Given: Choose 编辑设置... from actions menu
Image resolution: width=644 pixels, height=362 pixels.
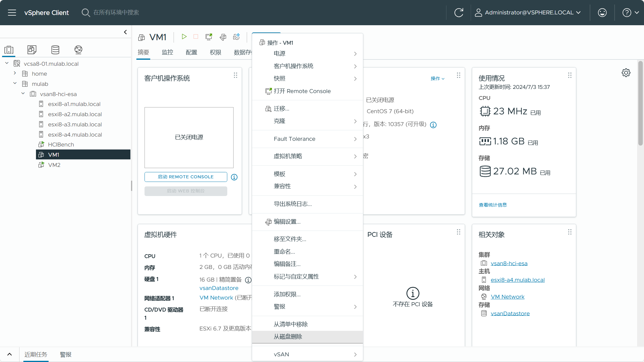Looking at the screenshot, I should [308, 222].
